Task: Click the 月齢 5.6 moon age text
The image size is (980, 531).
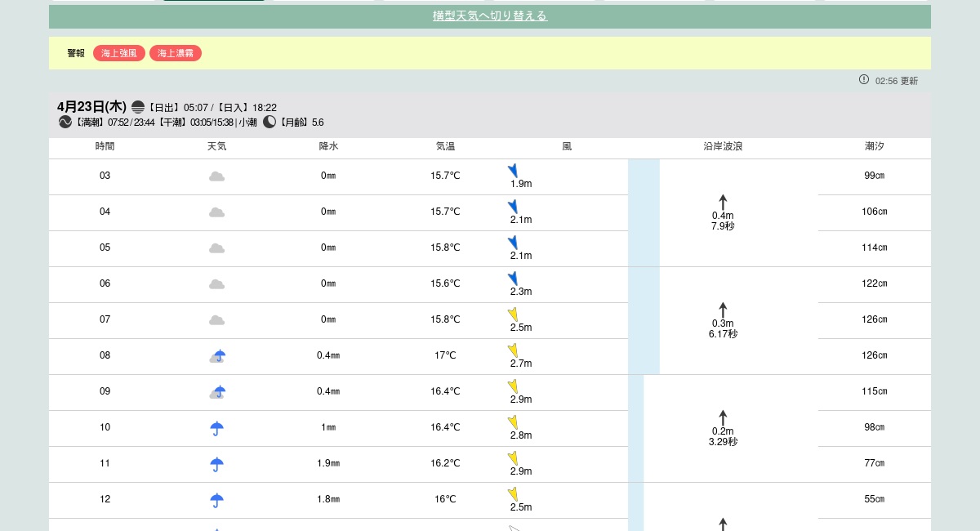Action: pyautogui.click(x=301, y=123)
